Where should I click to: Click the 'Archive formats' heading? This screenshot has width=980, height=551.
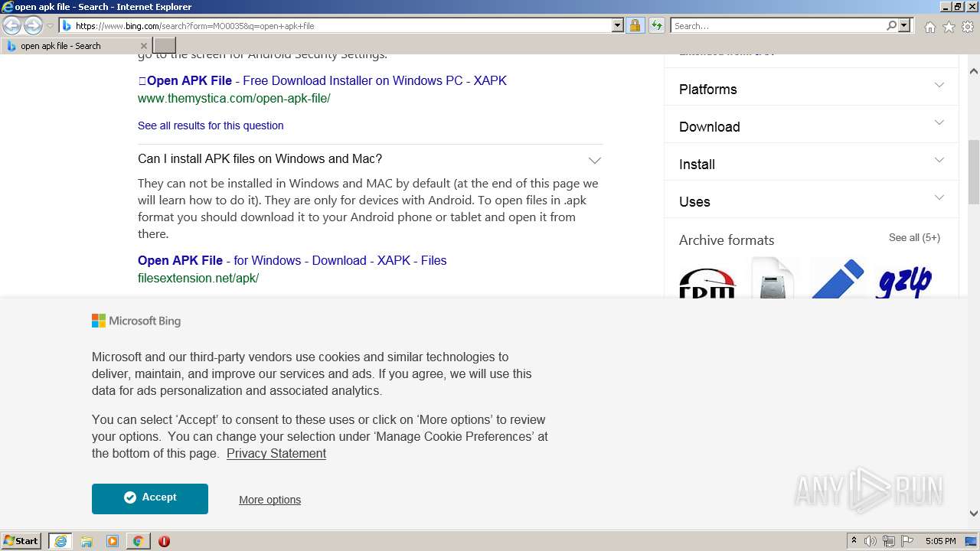pyautogui.click(x=727, y=240)
